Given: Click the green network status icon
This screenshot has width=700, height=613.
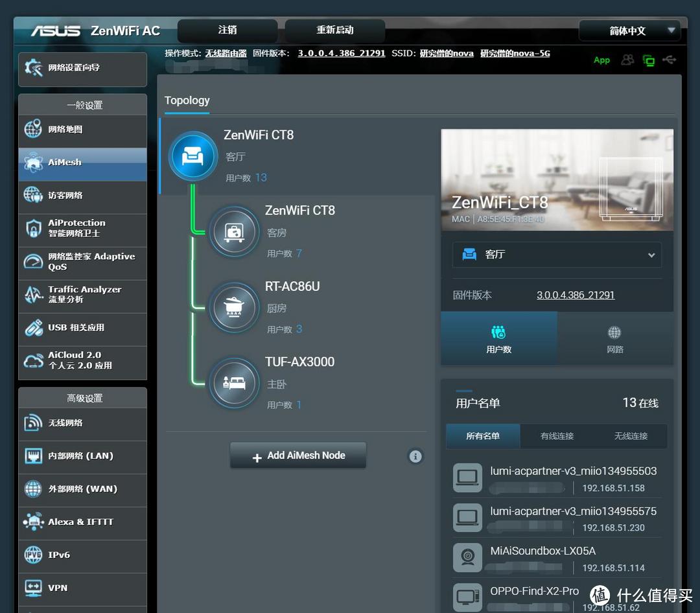Looking at the screenshot, I should point(649,60).
